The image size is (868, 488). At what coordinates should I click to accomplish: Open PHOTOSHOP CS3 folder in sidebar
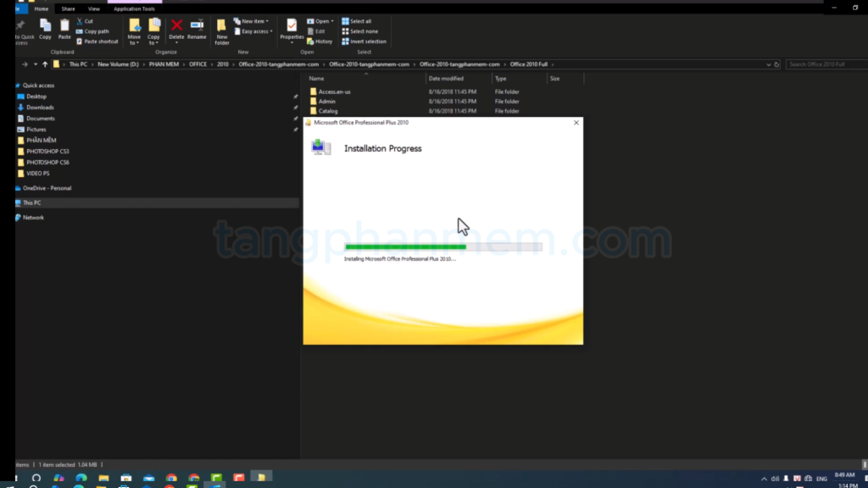click(x=47, y=151)
